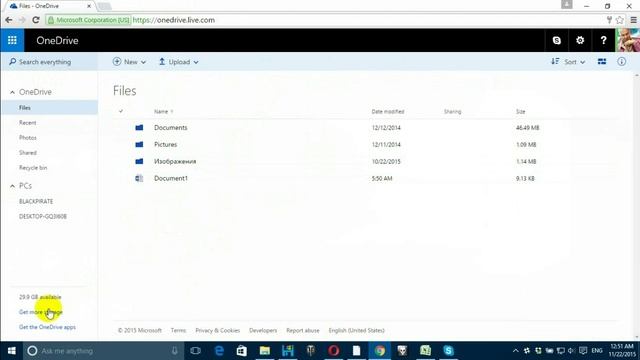
Task: Open the Terms footer link
Action: 178,330
